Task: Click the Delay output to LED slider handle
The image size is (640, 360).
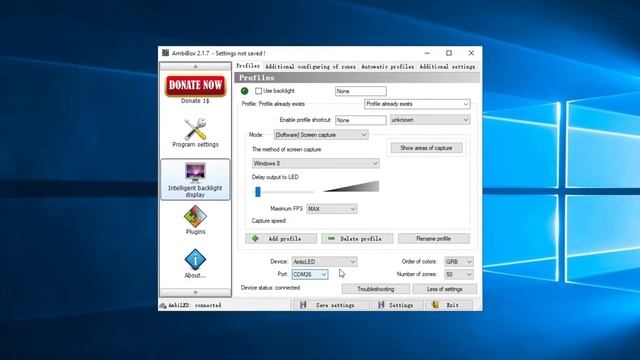Action: pyautogui.click(x=258, y=191)
